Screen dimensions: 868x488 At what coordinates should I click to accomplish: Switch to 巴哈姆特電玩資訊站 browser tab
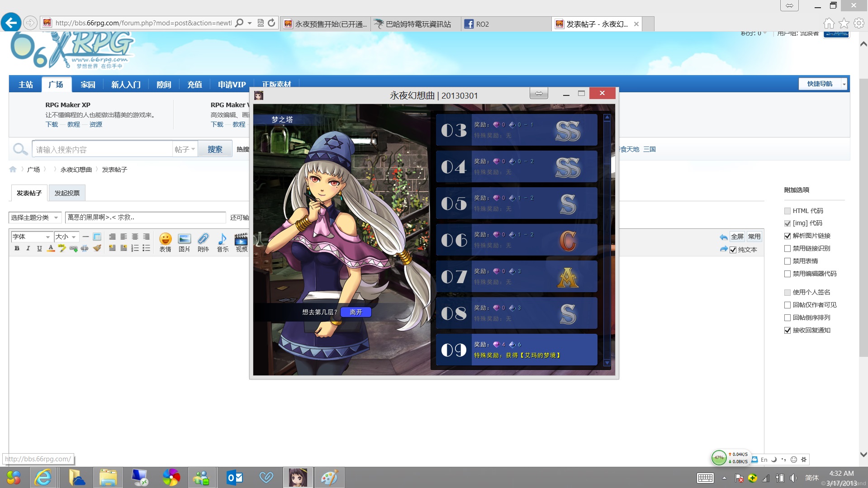[416, 24]
